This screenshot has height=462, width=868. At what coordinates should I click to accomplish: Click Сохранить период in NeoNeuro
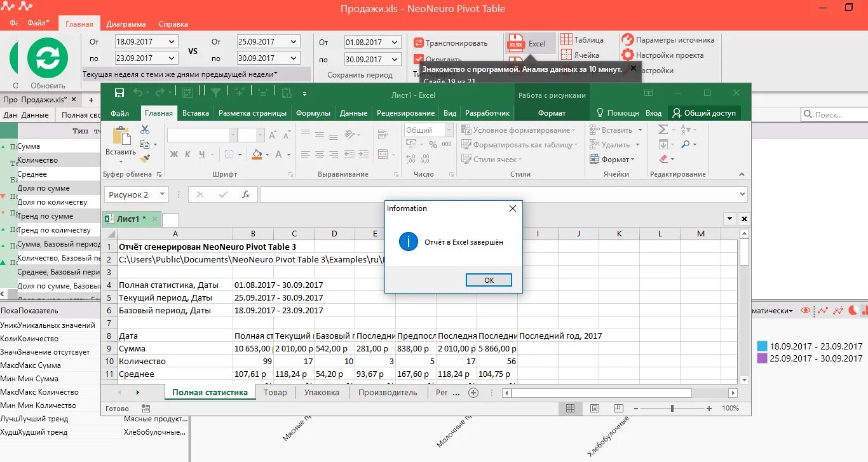(x=360, y=74)
